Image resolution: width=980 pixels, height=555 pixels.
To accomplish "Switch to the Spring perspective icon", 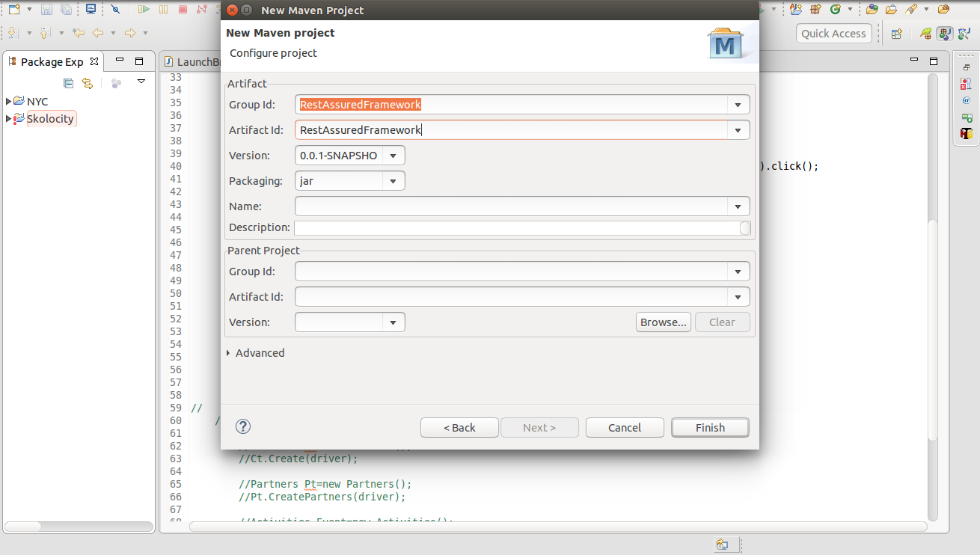I will [926, 33].
